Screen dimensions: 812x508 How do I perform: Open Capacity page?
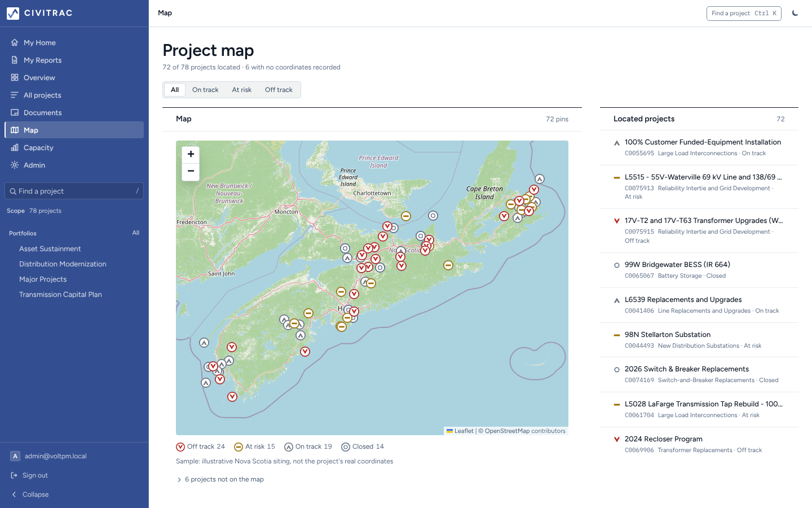74,147
